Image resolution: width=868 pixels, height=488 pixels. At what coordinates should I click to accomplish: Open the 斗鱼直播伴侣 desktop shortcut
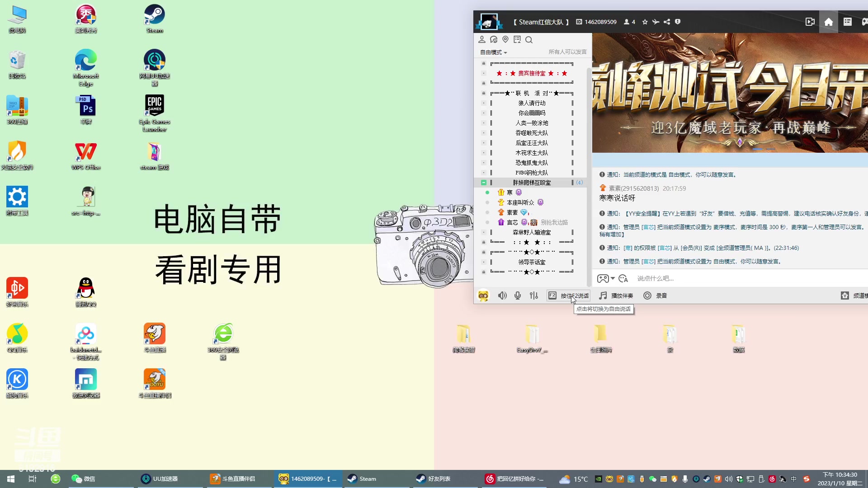[x=155, y=384]
